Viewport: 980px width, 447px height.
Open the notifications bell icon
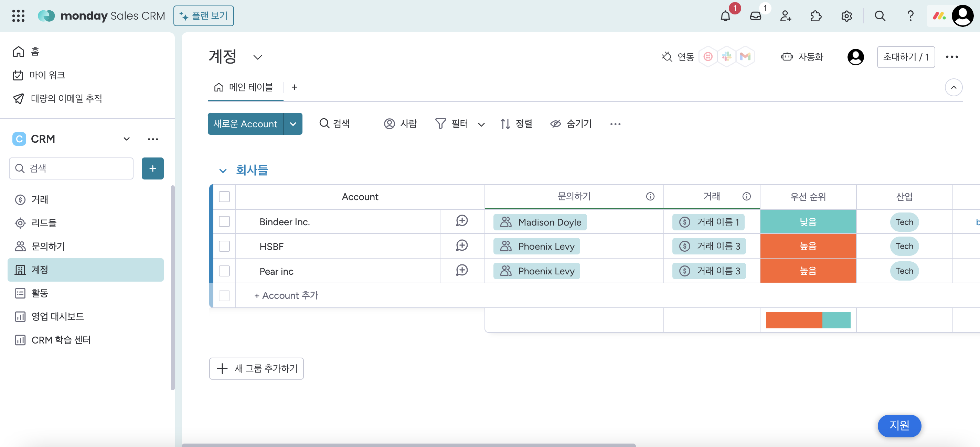point(725,16)
